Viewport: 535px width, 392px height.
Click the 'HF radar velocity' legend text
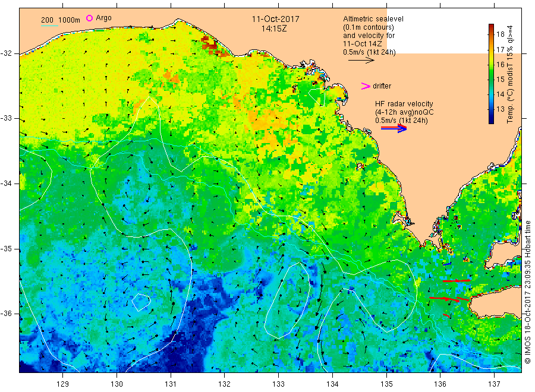[404, 103]
